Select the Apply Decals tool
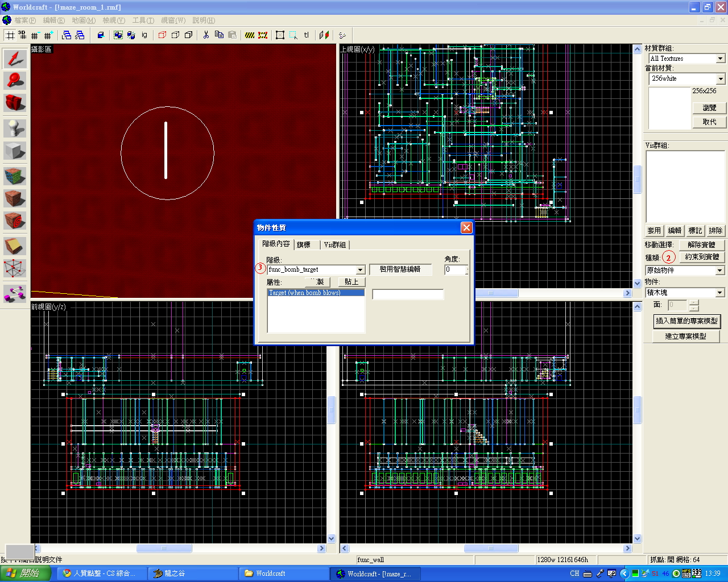 coord(15,221)
